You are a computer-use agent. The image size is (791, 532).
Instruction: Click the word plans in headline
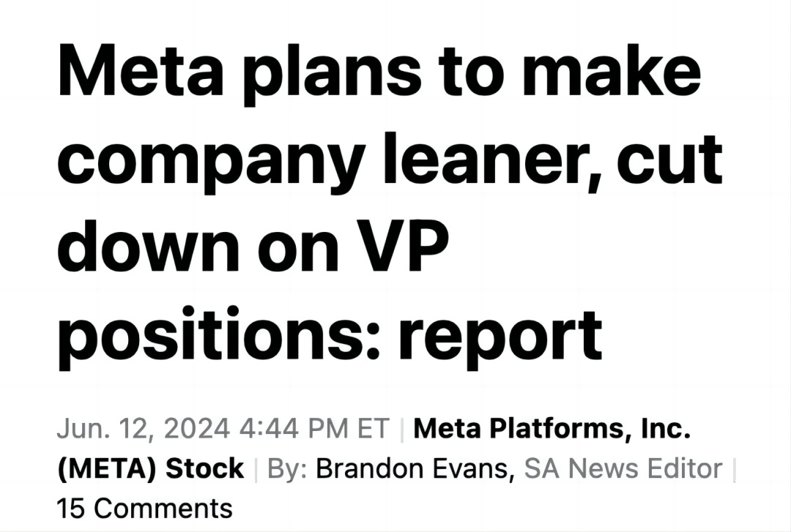(x=333, y=74)
